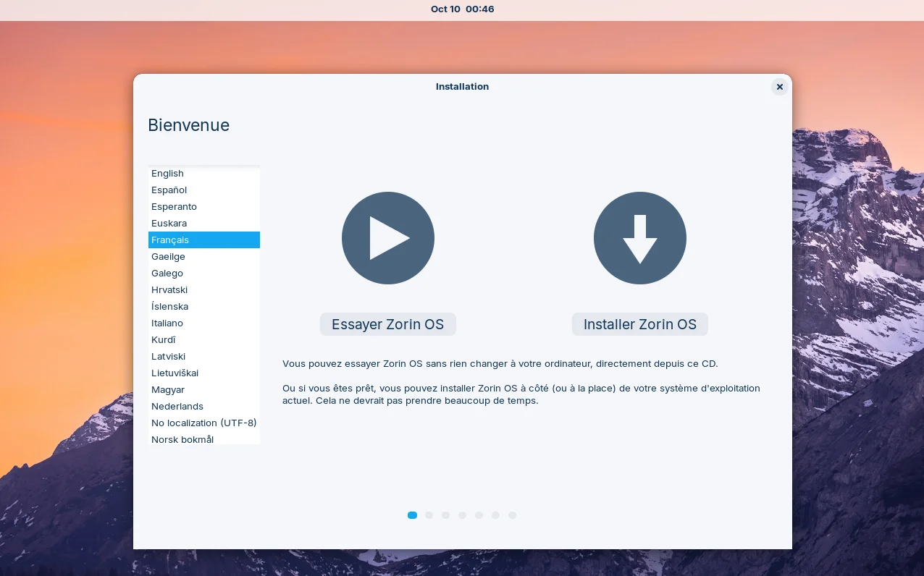Open the clock showing Oct 10 00:46
This screenshot has width=924, height=576.
[462, 9]
